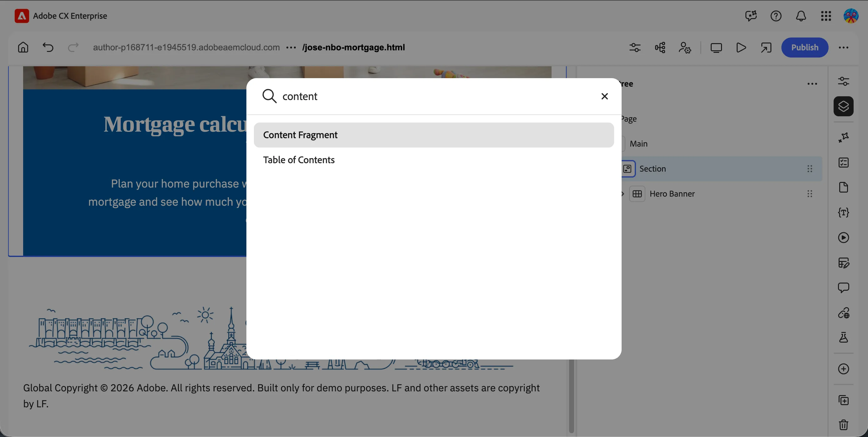Undo the last action
The height and width of the screenshot is (437, 868).
(48, 48)
